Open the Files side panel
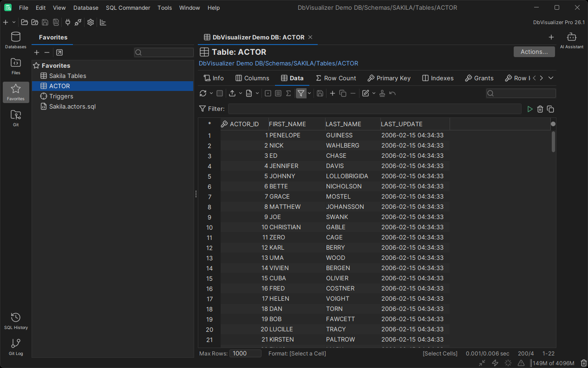 (x=16, y=66)
